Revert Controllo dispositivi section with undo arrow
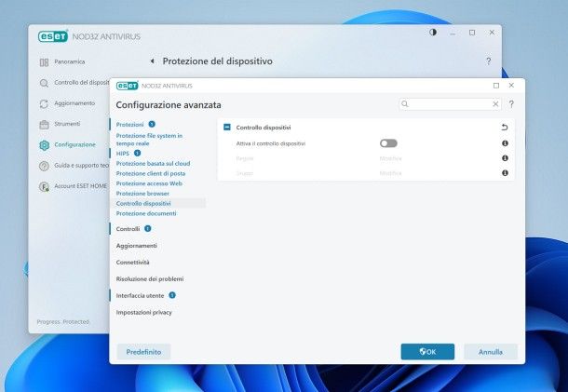Image resolution: width=568 pixels, height=392 pixels. coord(505,128)
